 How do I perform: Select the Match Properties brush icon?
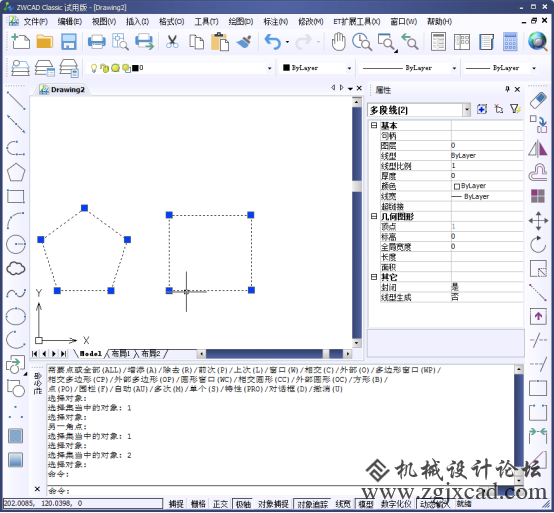[x=244, y=41]
